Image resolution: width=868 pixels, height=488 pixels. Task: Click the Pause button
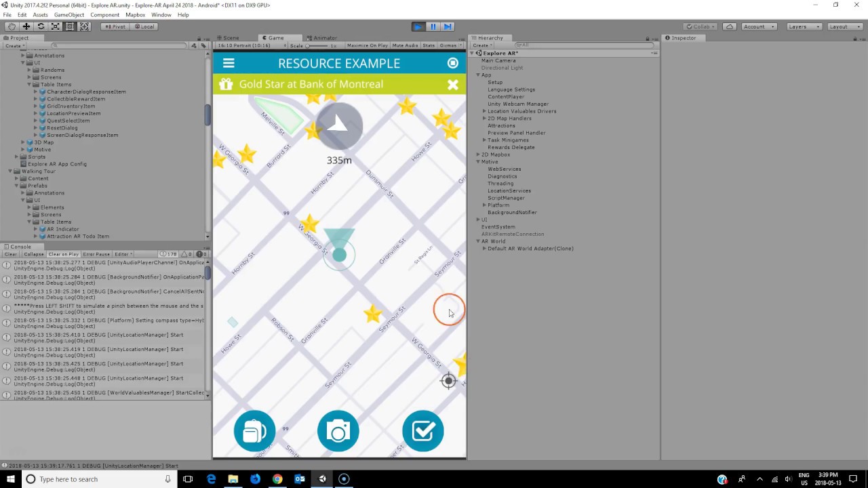(x=433, y=26)
